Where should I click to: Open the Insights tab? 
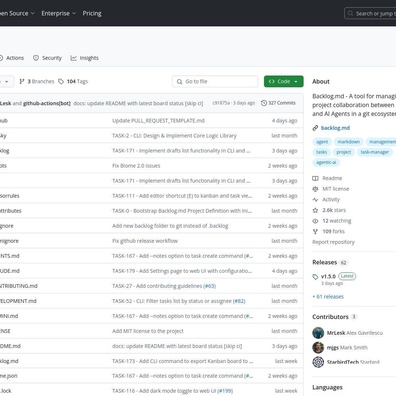[85, 58]
